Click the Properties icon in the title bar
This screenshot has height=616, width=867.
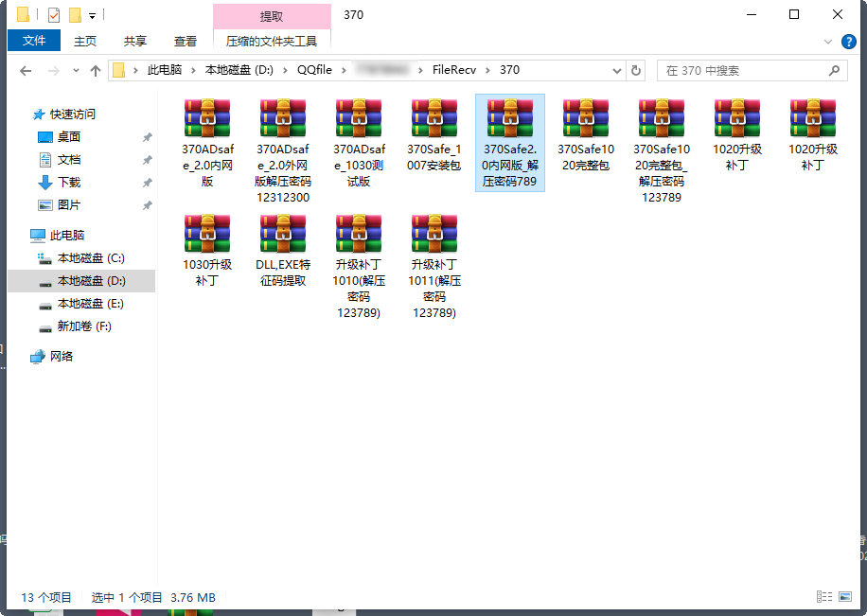tap(54, 15)
